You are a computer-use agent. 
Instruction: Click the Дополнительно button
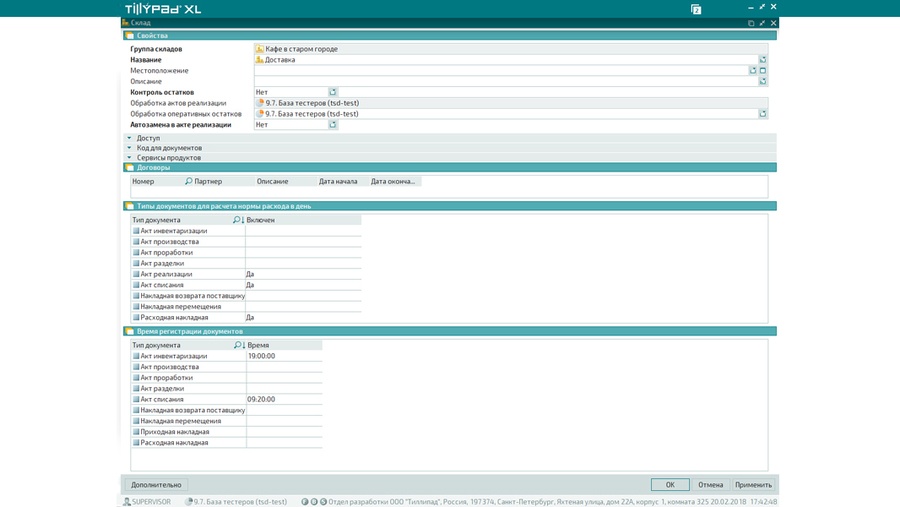pyautogui.click(x=156, y=485)
